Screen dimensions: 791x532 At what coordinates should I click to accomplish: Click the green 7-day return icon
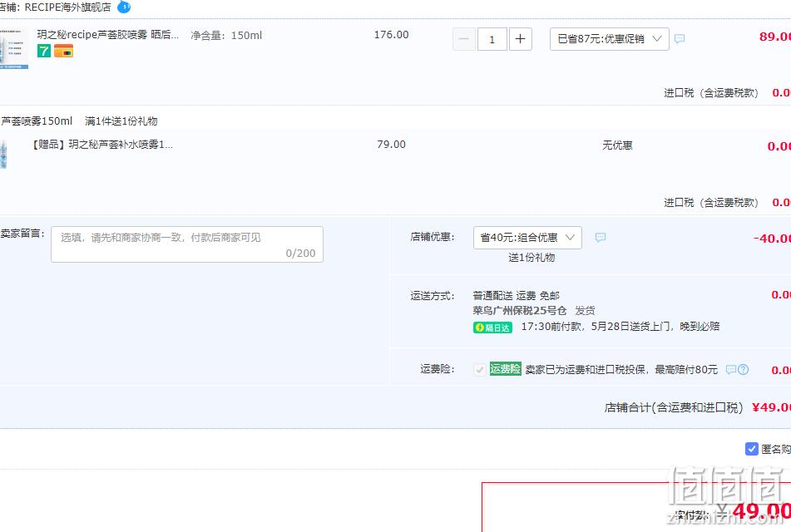44,51
